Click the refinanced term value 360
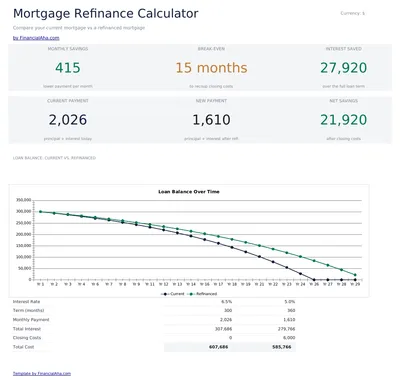 [x=291, y=310]
